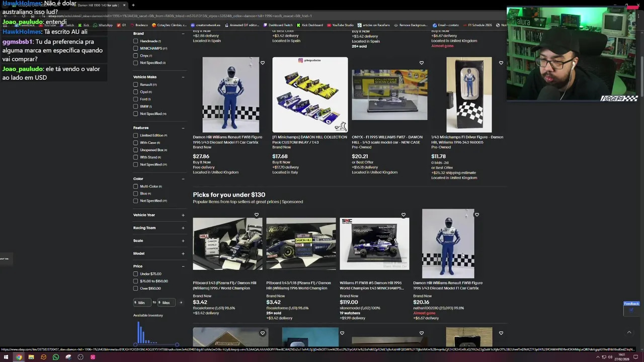The height and width of the screenshot is (362, 644).
Task: Expand the Scale filter section
Action: [183, 241]
